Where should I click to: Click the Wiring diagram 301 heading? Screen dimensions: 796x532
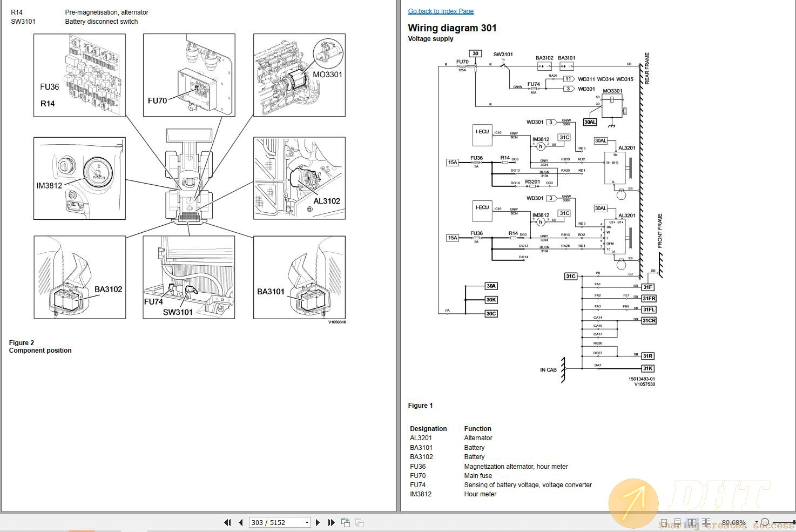click(452, 28)
